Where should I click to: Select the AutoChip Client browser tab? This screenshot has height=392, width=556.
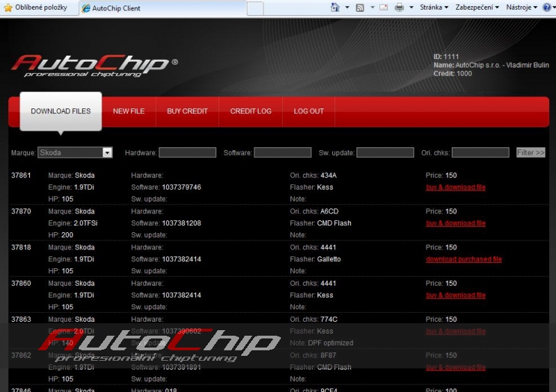point(163,8)
